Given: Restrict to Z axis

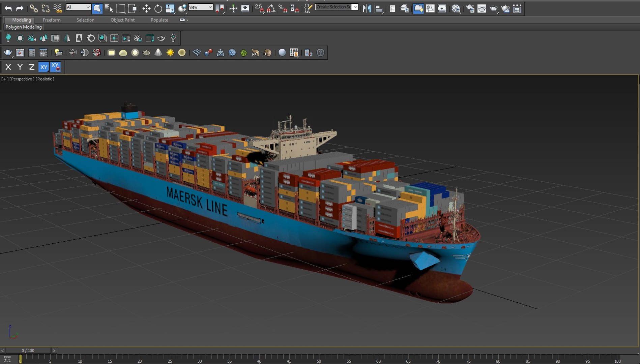Looking at the screenshot, I should (x=32, y=67).
